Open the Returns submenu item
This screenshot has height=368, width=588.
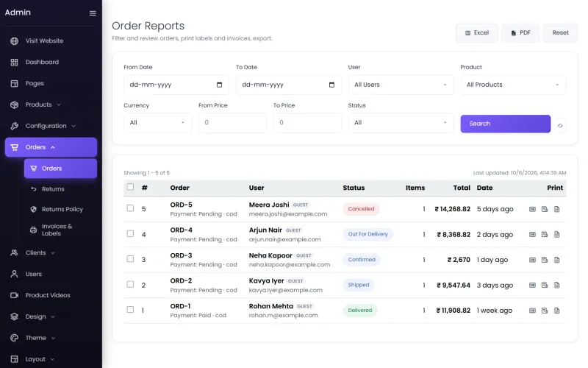[x=60, y=189]
